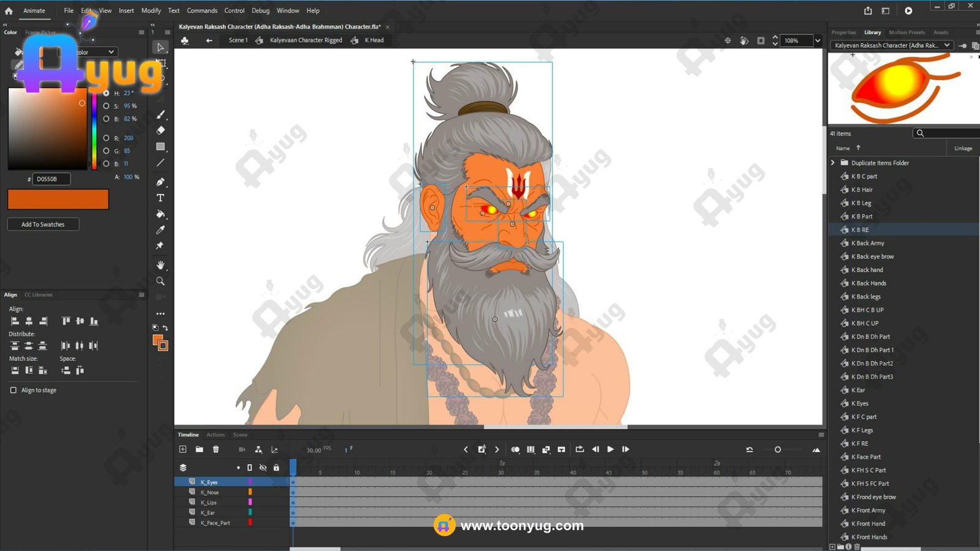The image size is (980, 551).
Task: Delete layer using timeline trash icon
Action: click(216, 449)
